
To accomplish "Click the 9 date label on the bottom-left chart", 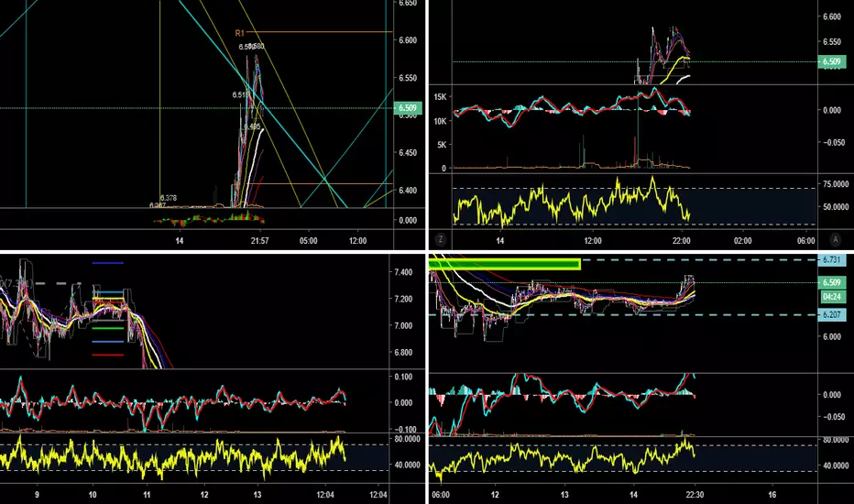I will (x=37, y=495).
